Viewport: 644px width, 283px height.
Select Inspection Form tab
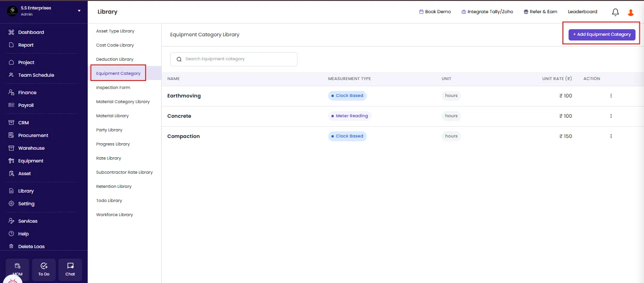click(x=113, y=88)
